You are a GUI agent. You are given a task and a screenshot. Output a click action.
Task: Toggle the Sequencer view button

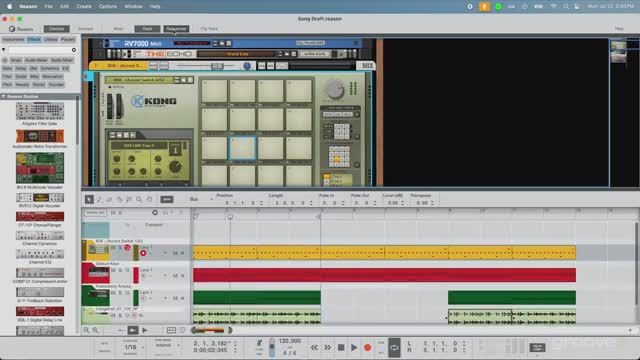coord(176,29)
